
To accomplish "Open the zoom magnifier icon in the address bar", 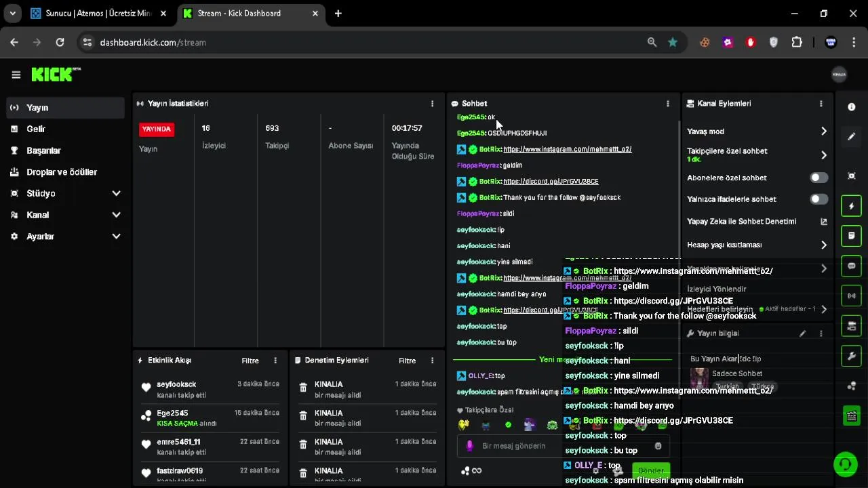I will 652,42.
